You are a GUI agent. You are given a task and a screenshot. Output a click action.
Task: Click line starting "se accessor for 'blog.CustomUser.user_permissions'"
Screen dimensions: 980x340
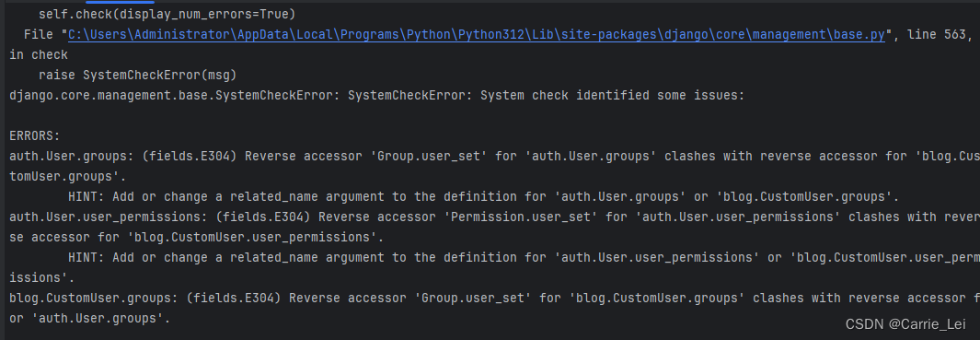tap(196, 238)
